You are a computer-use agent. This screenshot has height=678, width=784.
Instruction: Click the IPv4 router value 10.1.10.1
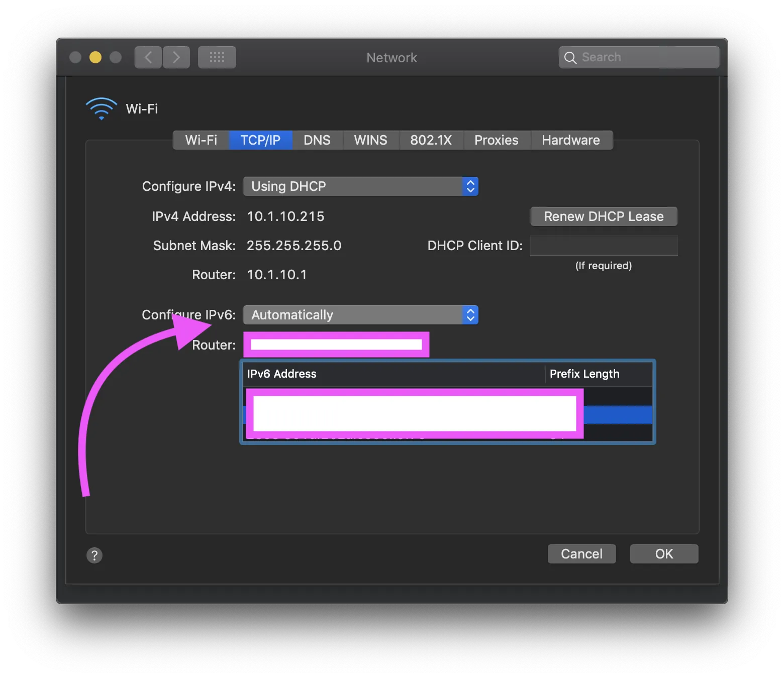click(x=277, y=275)
